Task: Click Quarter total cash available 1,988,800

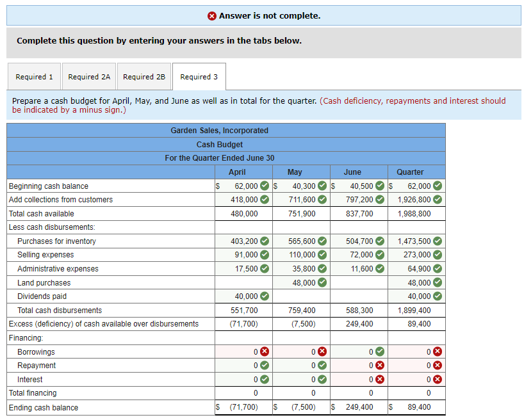Action: [414, 213]
